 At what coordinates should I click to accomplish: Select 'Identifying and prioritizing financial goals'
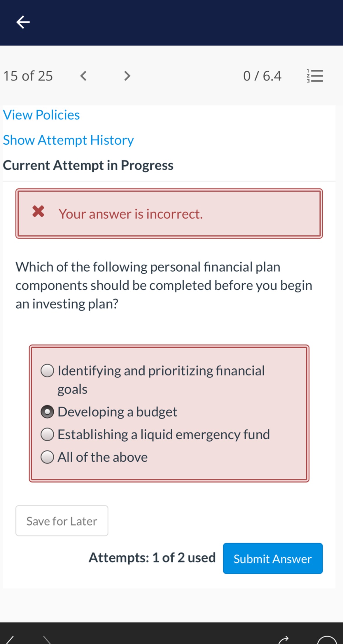[47, 371]
